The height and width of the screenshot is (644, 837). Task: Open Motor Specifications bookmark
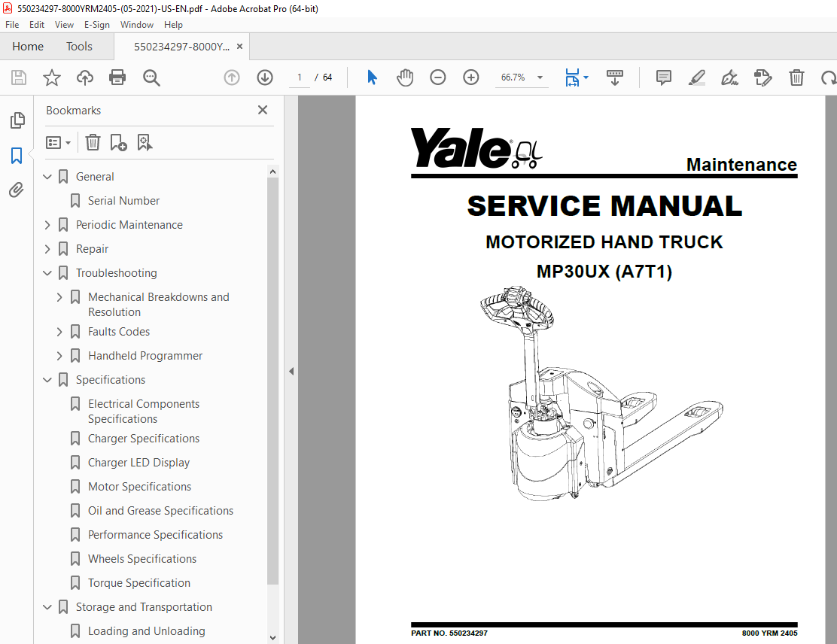139,487
